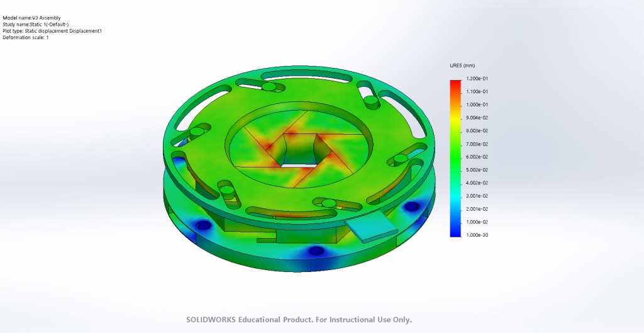Click the 9.004e-02 legend value label
This screenshot has height=333, width=644.
[477, 118]
